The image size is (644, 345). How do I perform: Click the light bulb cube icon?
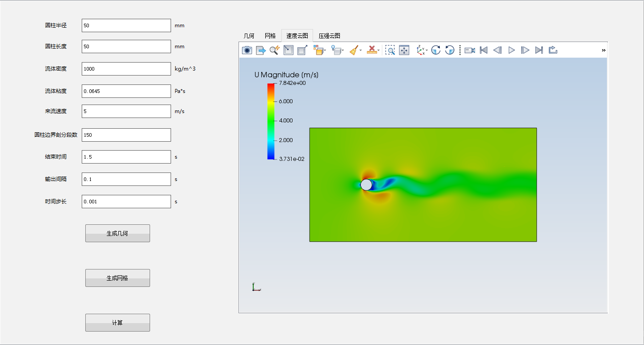click(336, 50)
